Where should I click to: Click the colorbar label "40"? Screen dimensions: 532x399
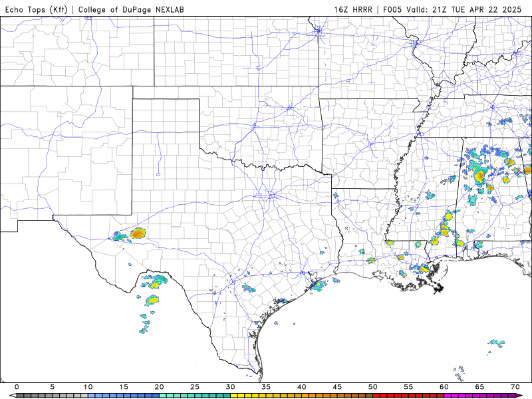(302, 387)
